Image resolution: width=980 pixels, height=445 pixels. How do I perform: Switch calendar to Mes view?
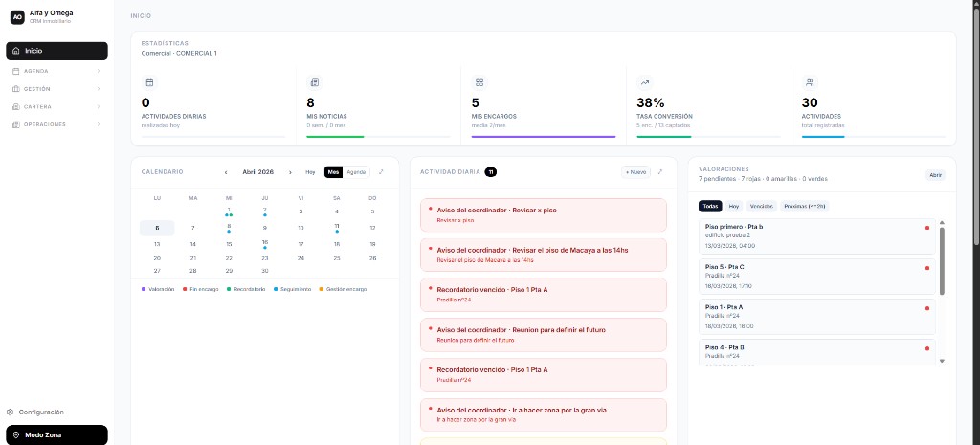(x=334, y=172)
